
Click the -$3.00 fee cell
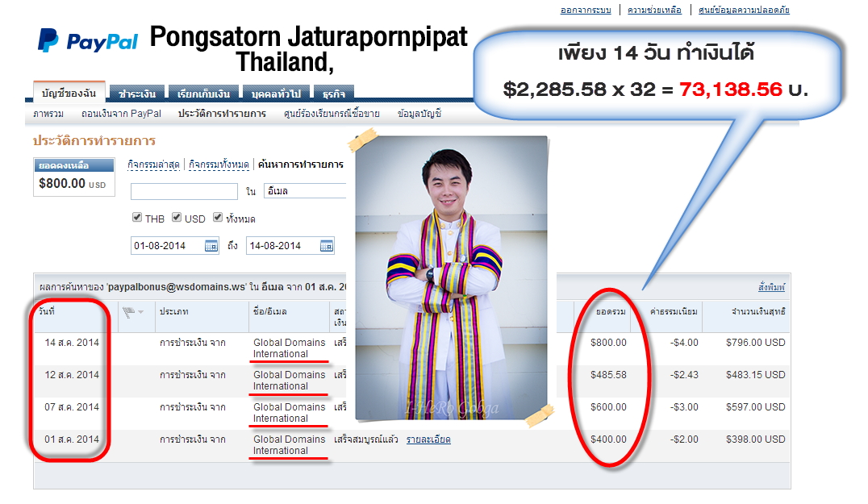pos(685,407)
